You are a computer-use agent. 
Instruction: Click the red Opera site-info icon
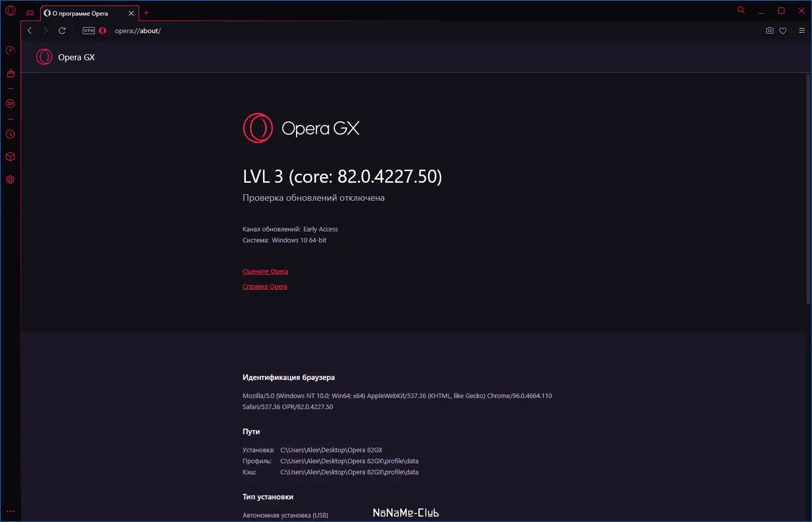coord(103,31)
